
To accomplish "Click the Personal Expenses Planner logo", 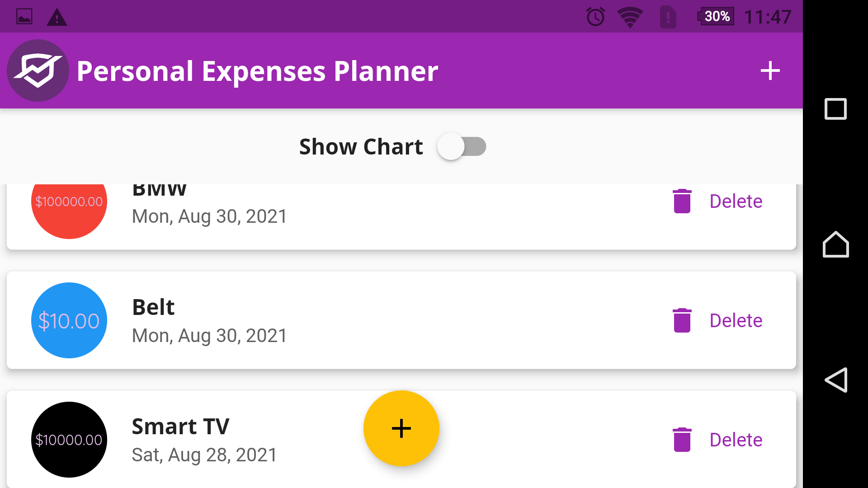I will 38,70.
